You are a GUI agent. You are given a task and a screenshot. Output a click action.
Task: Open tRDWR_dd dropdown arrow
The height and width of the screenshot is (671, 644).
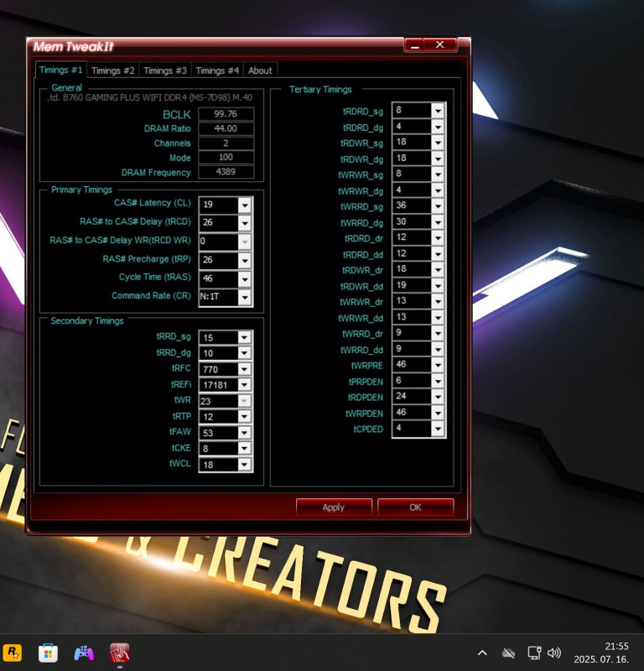tap(438, 286)
